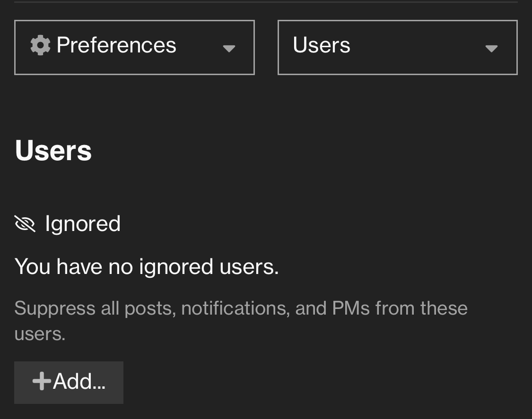Click the 'You have no ignored users' text

tap(147, 266)
